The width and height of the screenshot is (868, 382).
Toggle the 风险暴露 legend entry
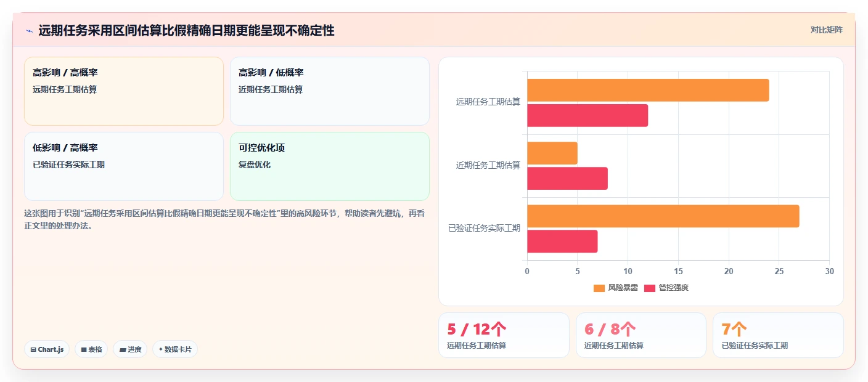616,288
